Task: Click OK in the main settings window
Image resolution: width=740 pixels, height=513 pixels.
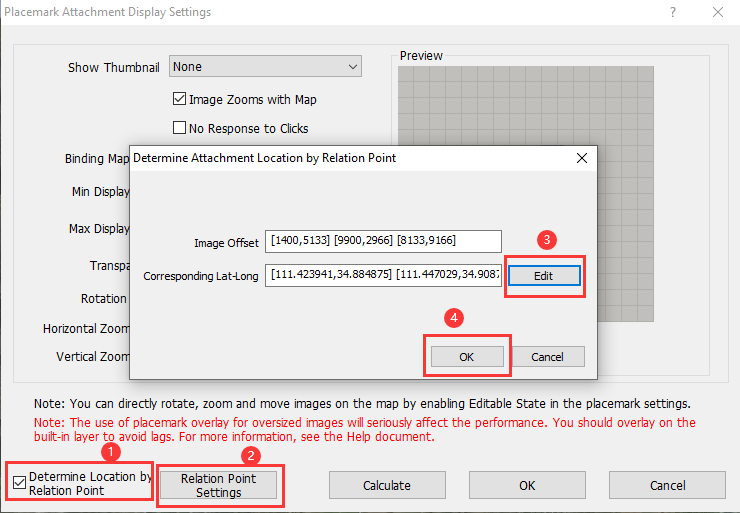Action: point(527,485)
